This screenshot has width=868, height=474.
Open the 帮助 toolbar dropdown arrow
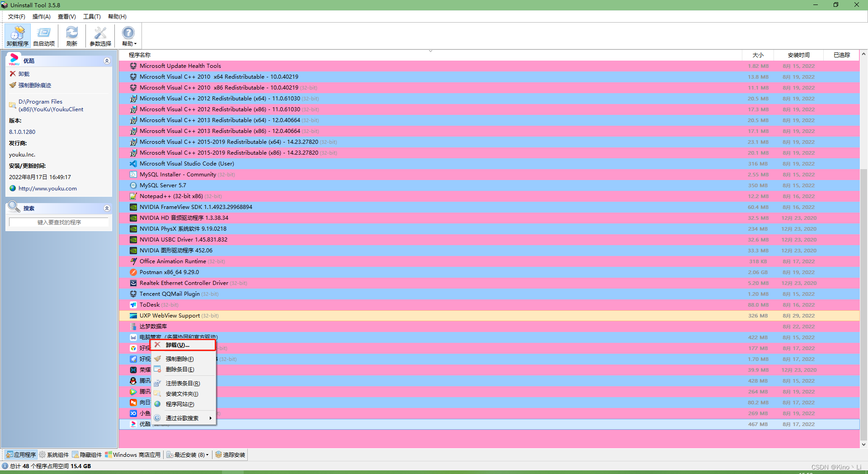point(135,44)
